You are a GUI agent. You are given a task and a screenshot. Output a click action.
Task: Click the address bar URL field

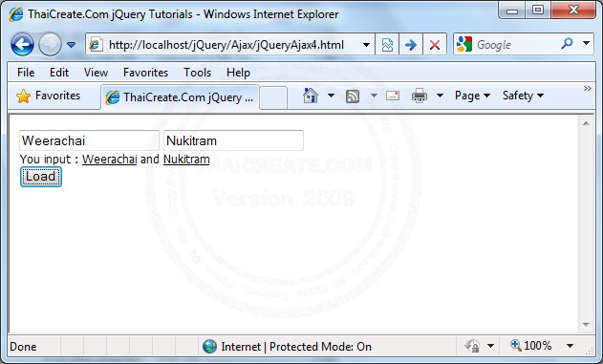click(229, 45)
